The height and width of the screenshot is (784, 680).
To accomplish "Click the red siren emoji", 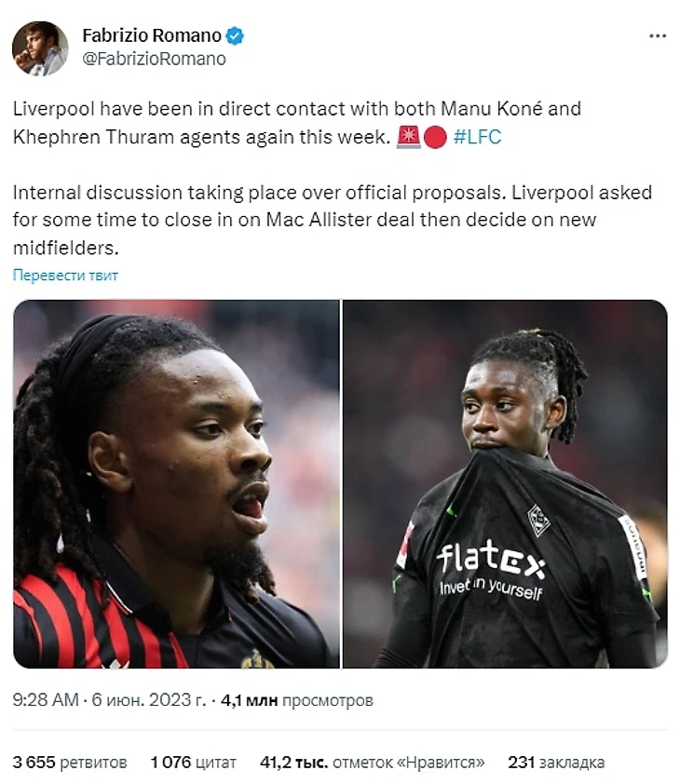I will point(408,137).
